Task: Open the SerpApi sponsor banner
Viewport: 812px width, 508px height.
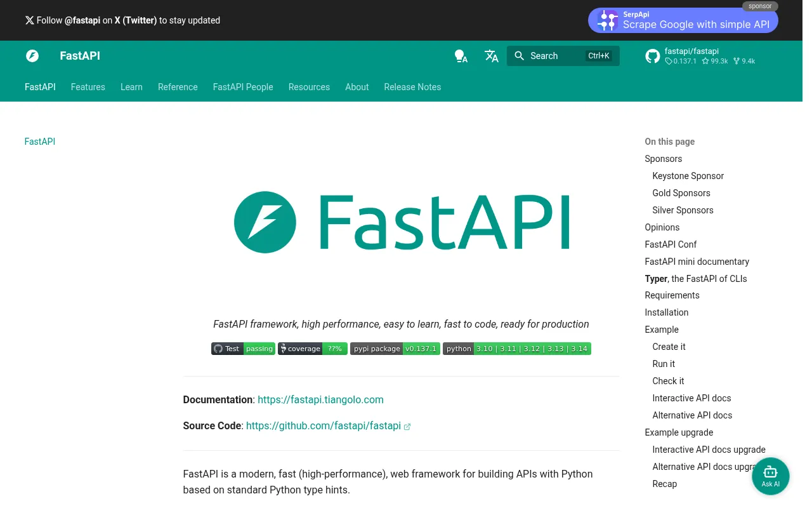Action: 683,20
